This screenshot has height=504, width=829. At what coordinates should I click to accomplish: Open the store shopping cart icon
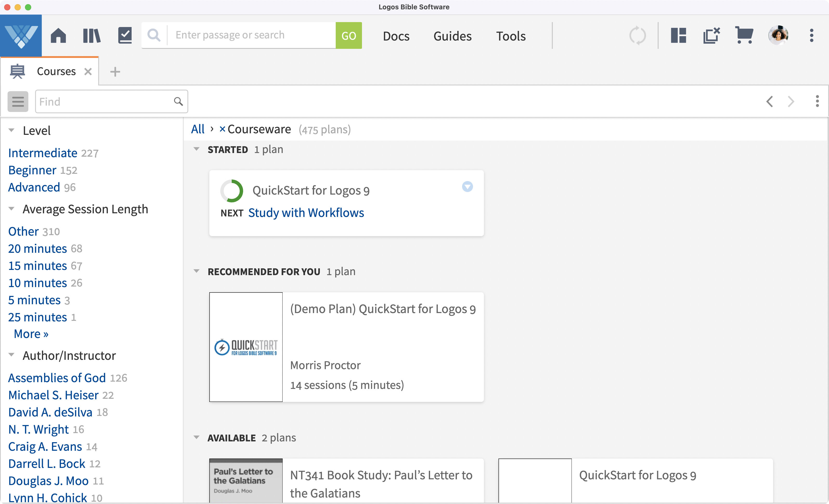coord(744,35)
